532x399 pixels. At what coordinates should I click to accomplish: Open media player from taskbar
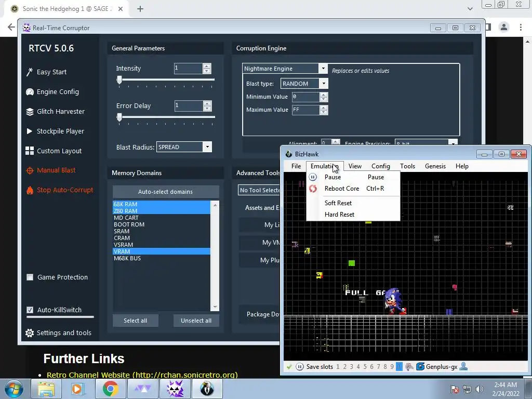click(x=78, y=389)
